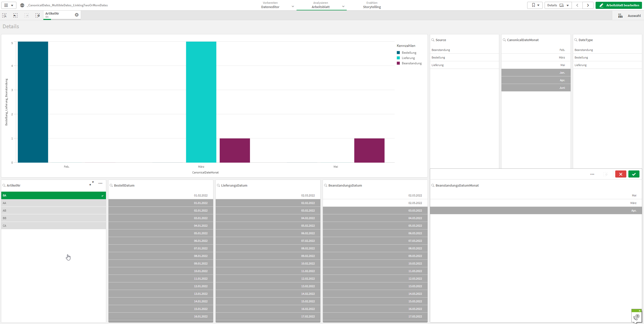The width and height of the screenshot is (644, 324).
Task: Click Arbeitsblatt bearbeiten button
Action: click(x=619, y=5)
